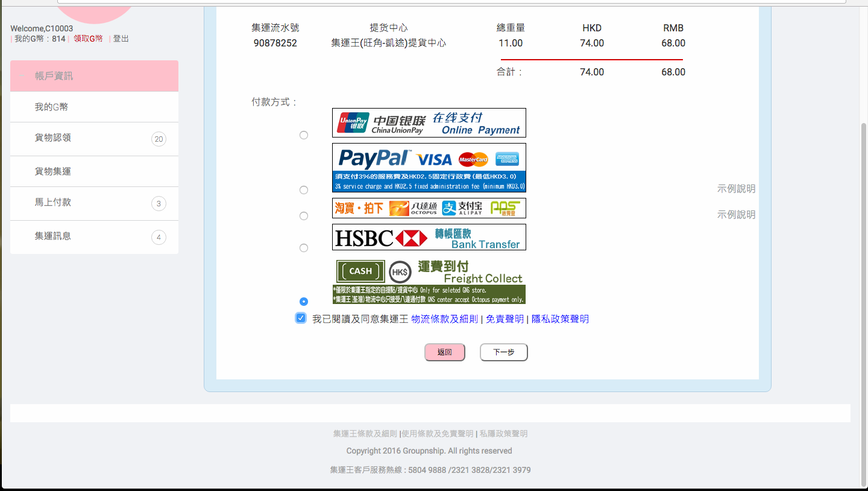
Task: Click the 20 count badge on 貨物認領
Action: click(159, 139)
